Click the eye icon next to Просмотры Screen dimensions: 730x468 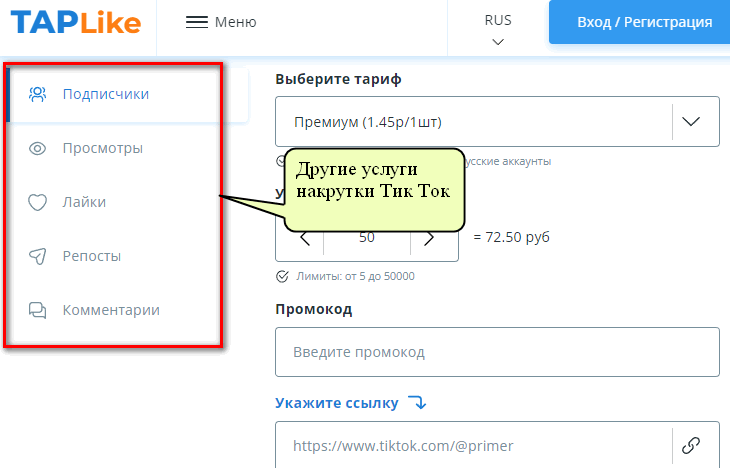pyautogui.click(x=37, y=149)
